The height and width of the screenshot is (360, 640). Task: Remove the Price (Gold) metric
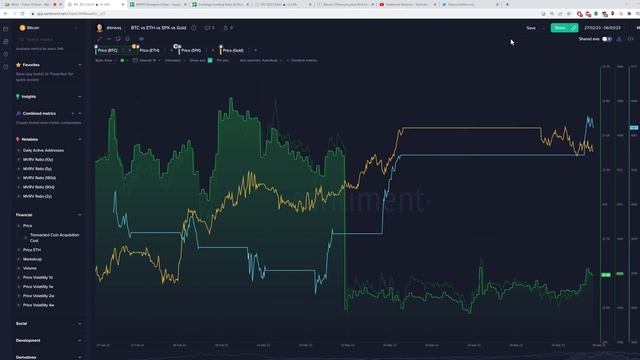click(x=256, y=50)
